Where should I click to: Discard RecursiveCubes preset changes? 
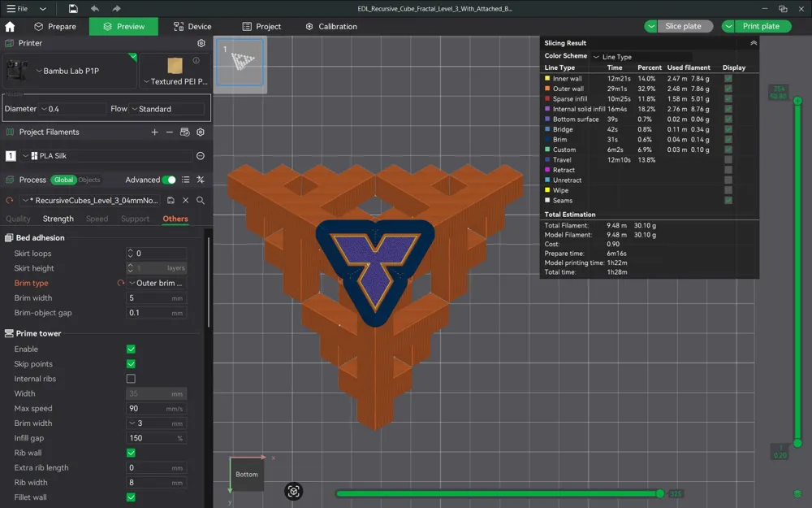(185, 200)
